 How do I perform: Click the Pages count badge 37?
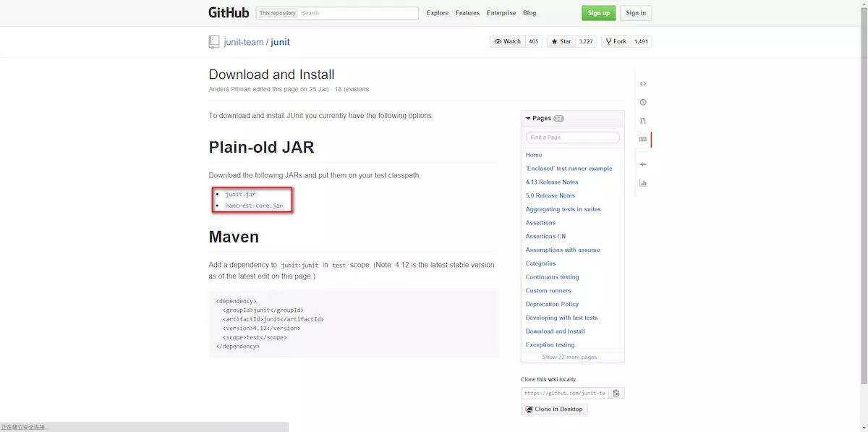pos(559,119)
